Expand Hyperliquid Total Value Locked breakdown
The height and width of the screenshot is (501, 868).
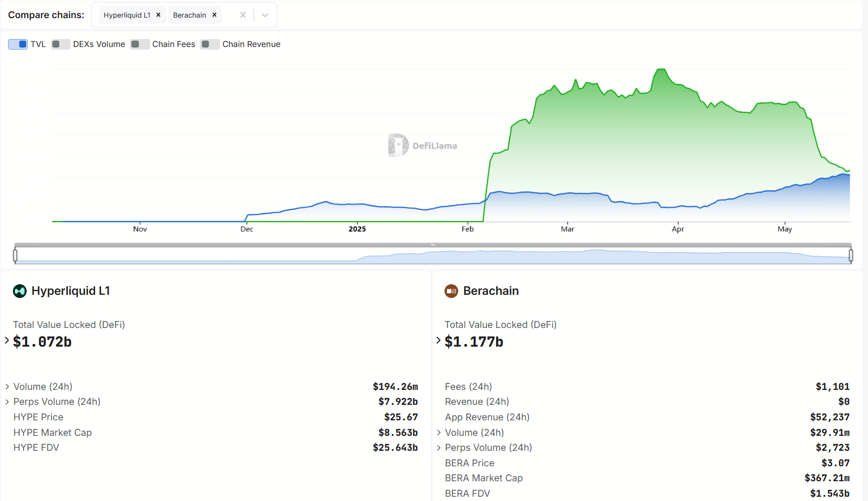(7, 340)
